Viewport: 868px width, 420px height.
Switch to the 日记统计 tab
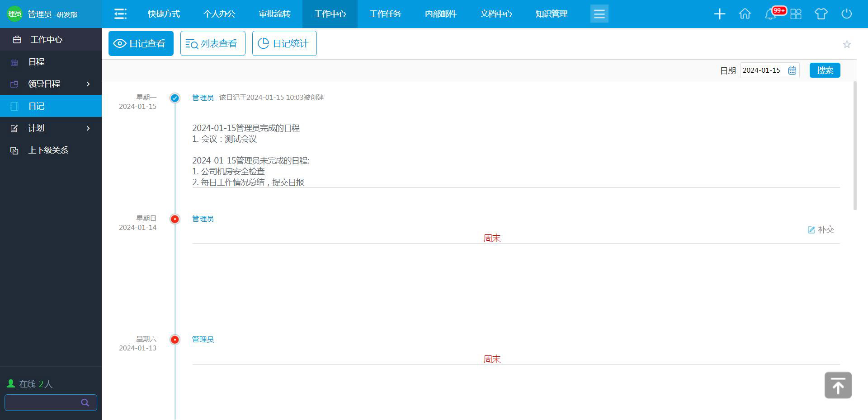pyautogui.click(x=284, y=43)
